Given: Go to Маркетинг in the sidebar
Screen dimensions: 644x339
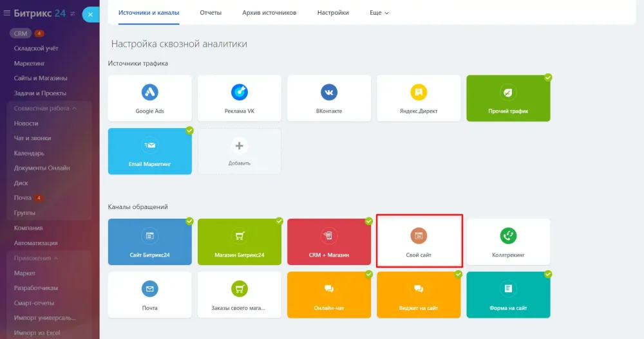Looking at the screenshot, I should (29, 63).
